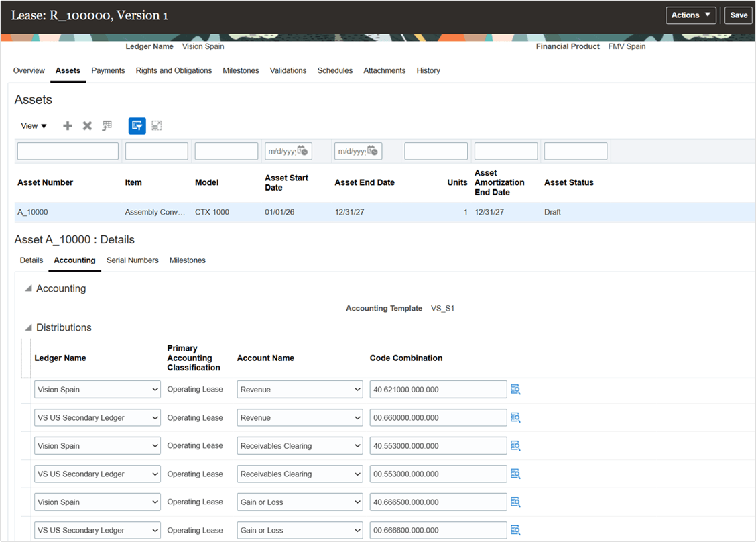Open the Actions menu

(x=690, y=15)
